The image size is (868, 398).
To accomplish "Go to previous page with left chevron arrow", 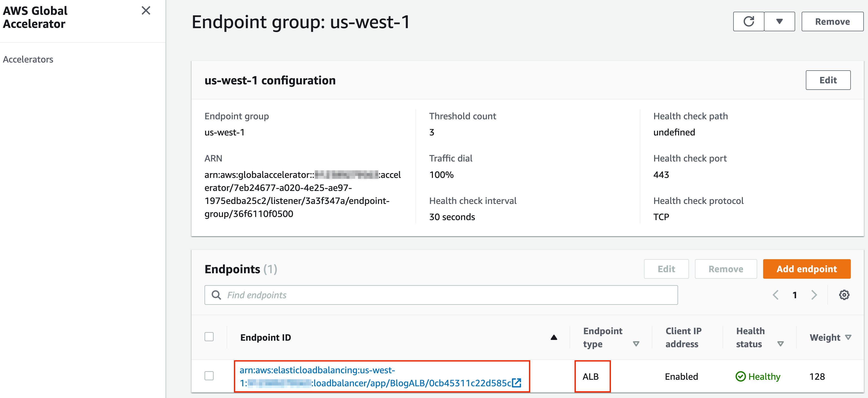I will pyautogui.click(x=776, y=295).
